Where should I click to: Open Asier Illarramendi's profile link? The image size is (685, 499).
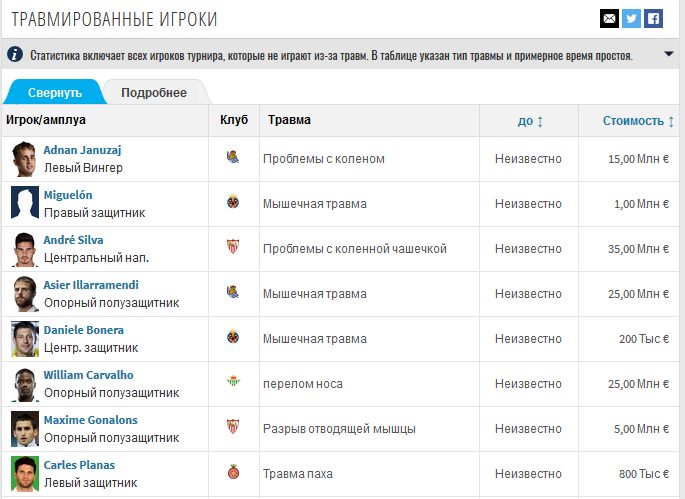91,285
